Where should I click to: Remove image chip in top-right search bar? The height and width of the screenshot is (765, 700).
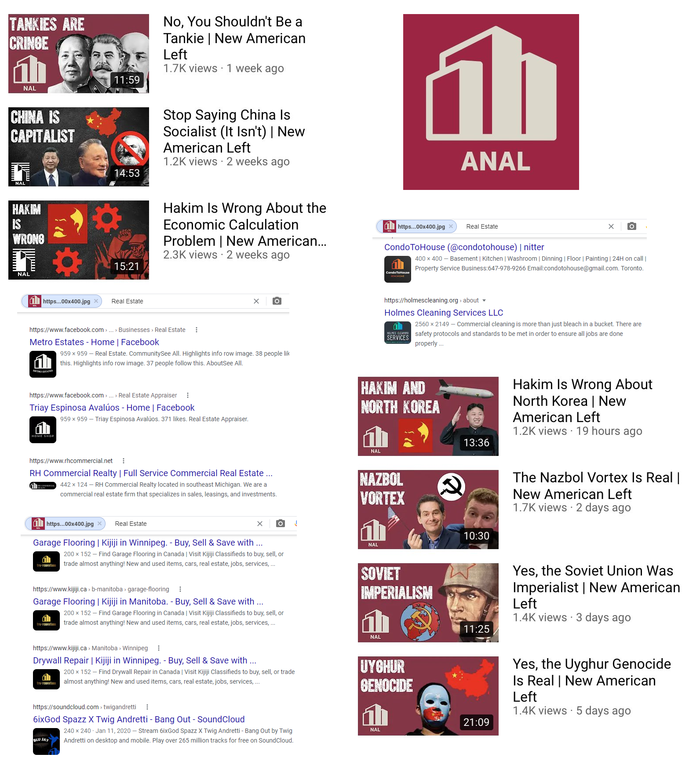coord(451,226)
